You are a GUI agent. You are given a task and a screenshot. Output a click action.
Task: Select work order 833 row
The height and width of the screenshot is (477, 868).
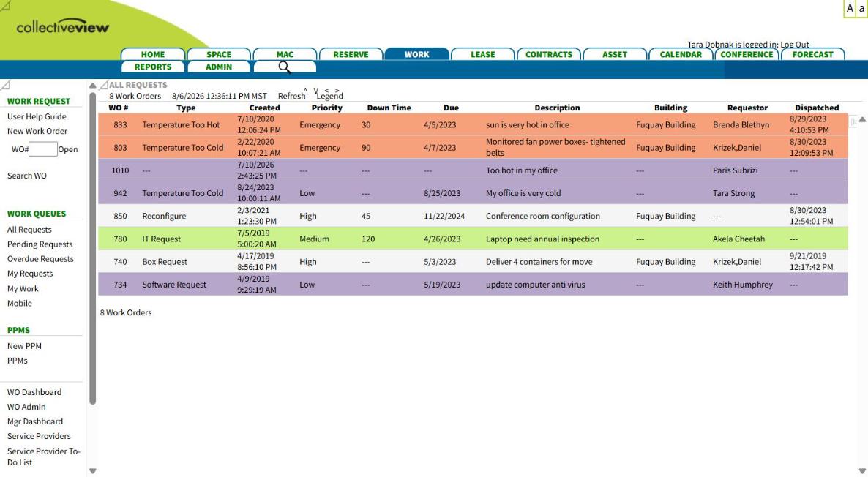(x=473, y=124)
